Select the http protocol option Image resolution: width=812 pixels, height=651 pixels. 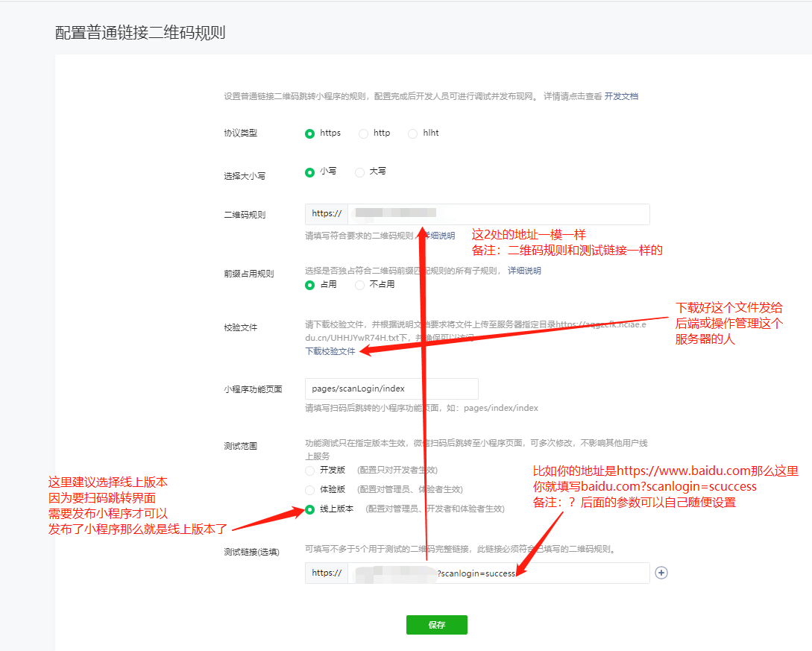[x=363, y=133]
